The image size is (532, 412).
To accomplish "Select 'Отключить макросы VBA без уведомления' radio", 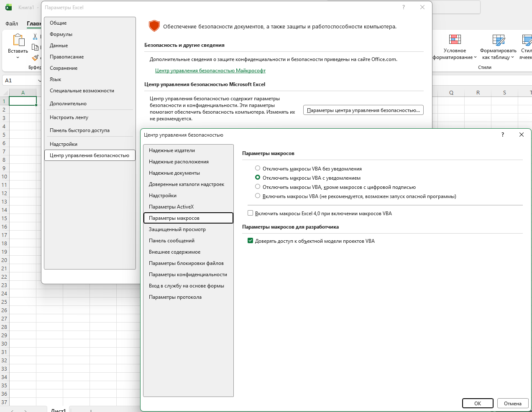I will 258,168.
